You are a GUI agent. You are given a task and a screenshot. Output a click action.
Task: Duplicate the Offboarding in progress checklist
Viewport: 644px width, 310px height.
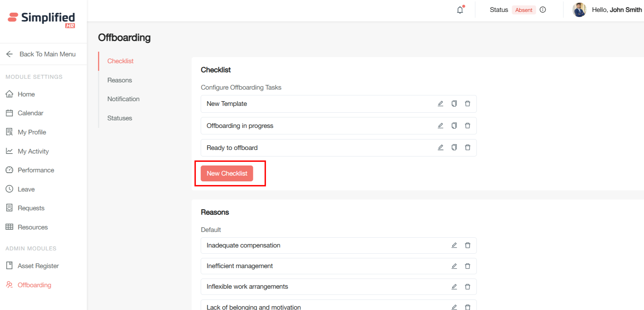click(x=454, y=126)
